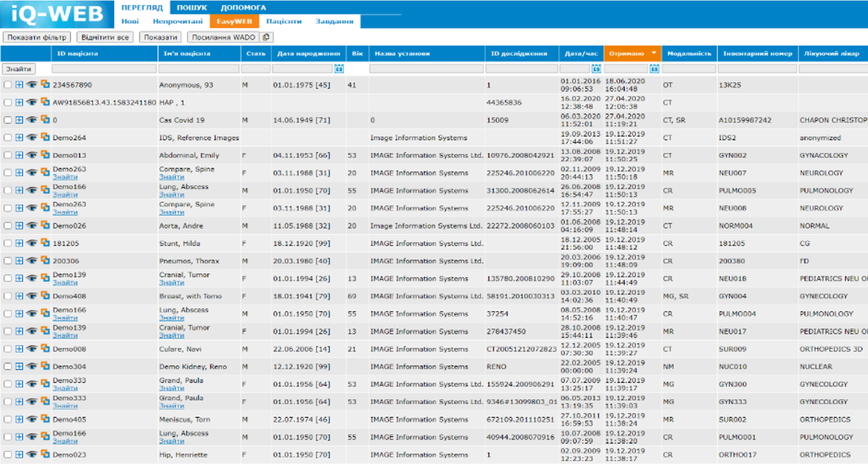Copy WADO link with the copy icon
Viewport: 868px width, 464px height.
coord(266,37)
